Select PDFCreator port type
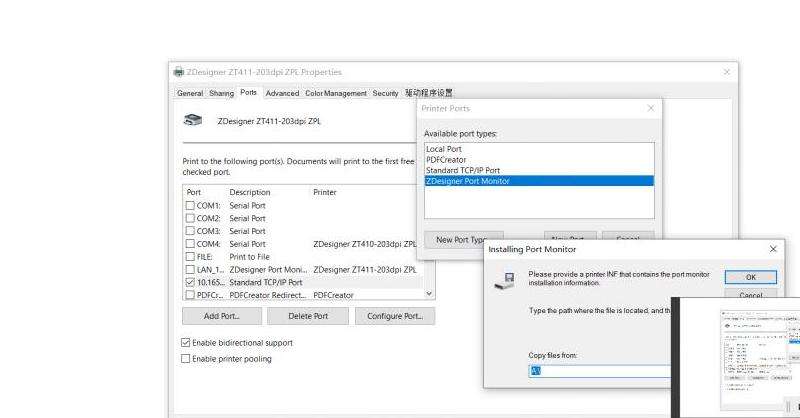Image resolution: width=800 pixels, height=418 pixels. tap(539, 160)
